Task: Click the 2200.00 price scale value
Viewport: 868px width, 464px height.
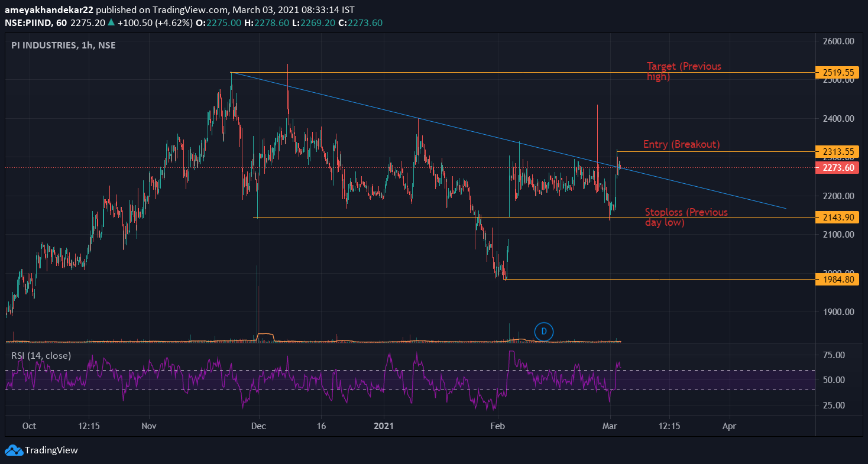Action: click(839, 196)
